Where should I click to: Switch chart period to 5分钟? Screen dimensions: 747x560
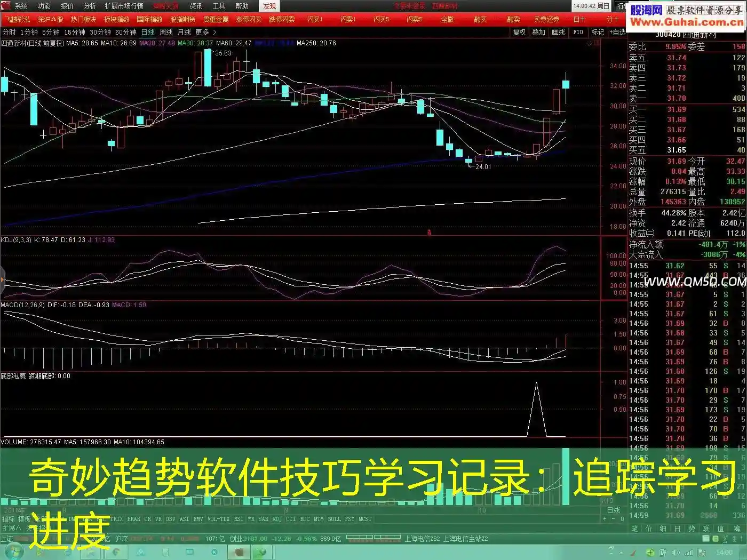pyautogui.click(x=51, y=33)
